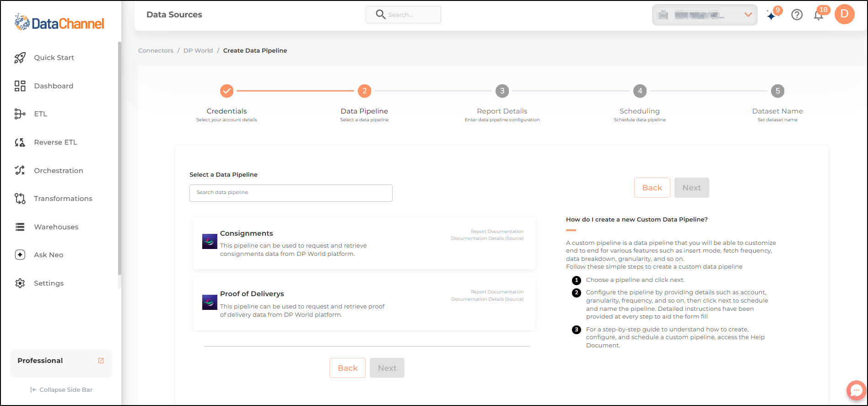Click the Orchestration icon
The image size is (868, 406).
pos(20,170)
